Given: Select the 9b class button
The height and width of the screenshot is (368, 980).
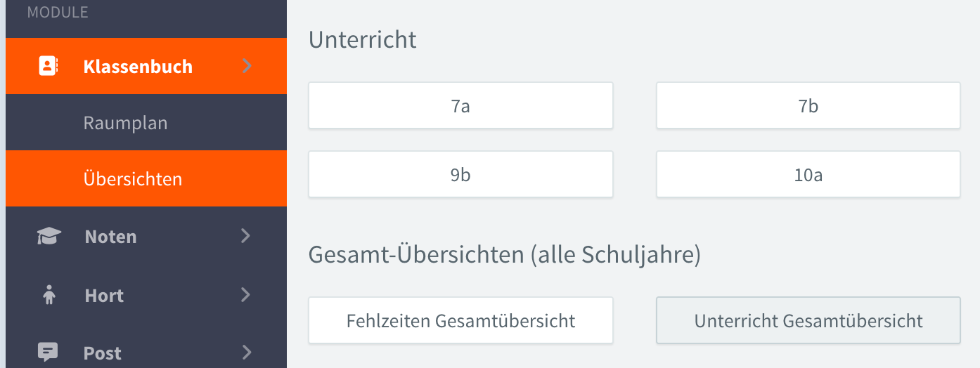Looking at the screenshot, I should [460, 175].
